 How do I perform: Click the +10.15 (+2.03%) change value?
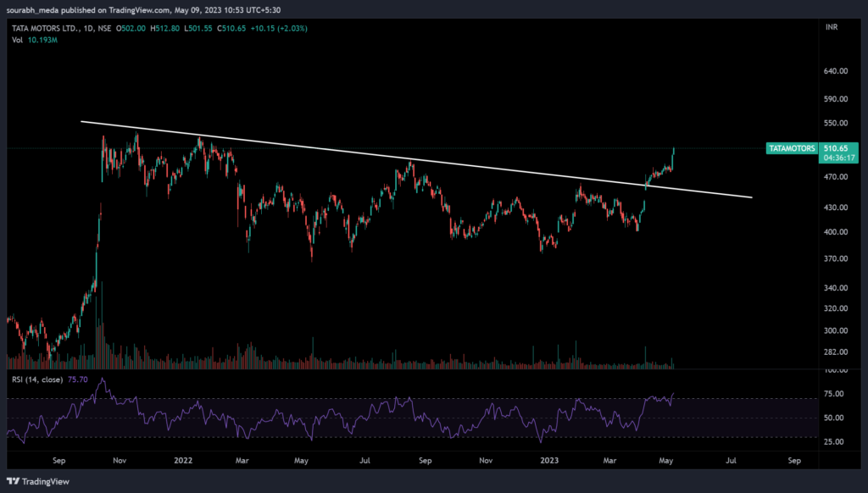(279, 28)
